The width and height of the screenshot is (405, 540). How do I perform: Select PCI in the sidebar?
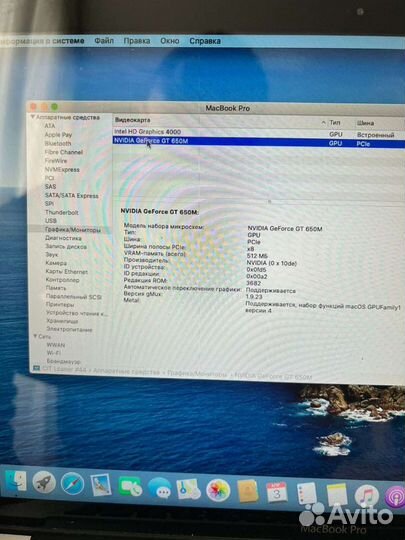[x=50, y=178]
